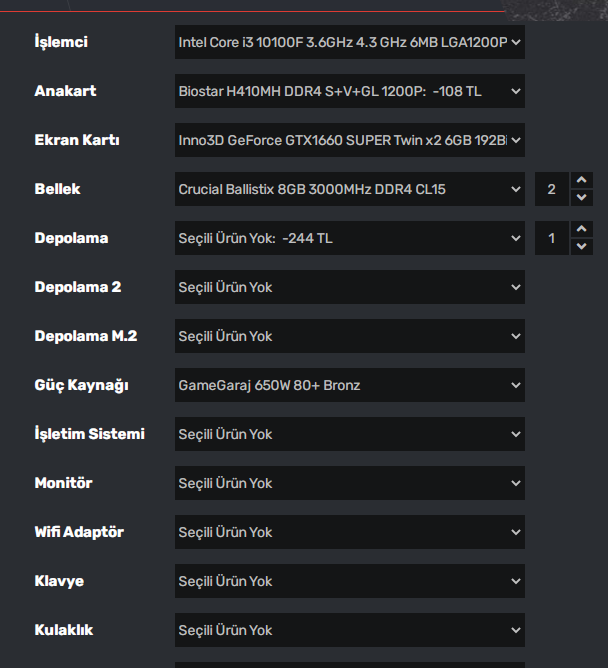Viewport: 608px width, 668px height.
Task: Open the Kulaklık headset dropdown
Action: (x=349, y=630)
